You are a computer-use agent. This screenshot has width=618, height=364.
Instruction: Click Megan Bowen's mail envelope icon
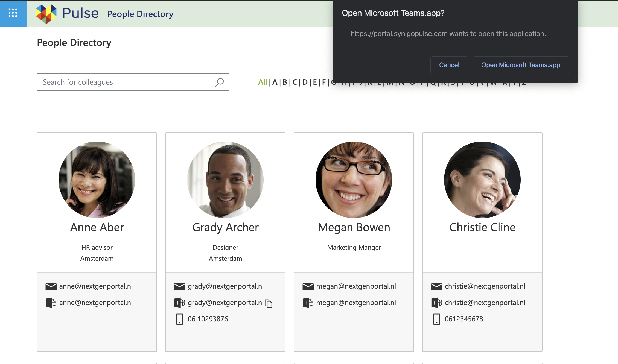[308, 286]
